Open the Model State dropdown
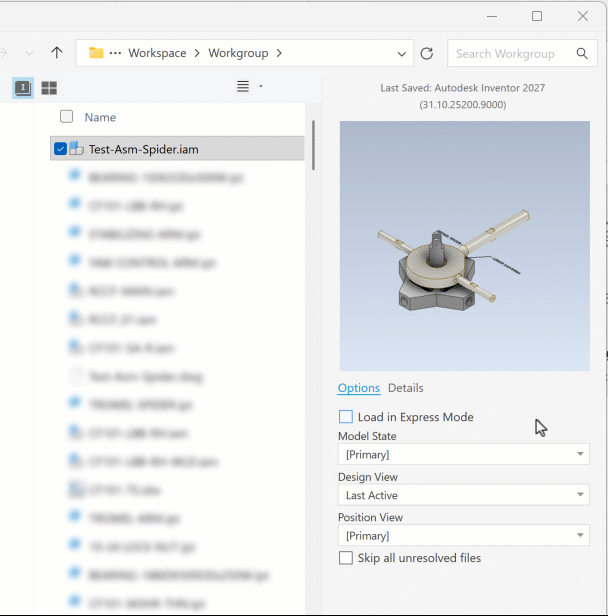 tap(463, 454)
